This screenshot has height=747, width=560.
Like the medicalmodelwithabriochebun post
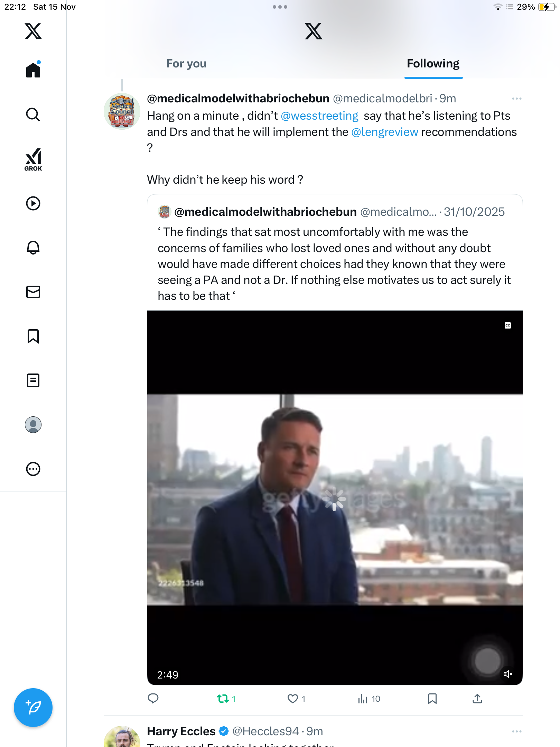coord(293,699)
